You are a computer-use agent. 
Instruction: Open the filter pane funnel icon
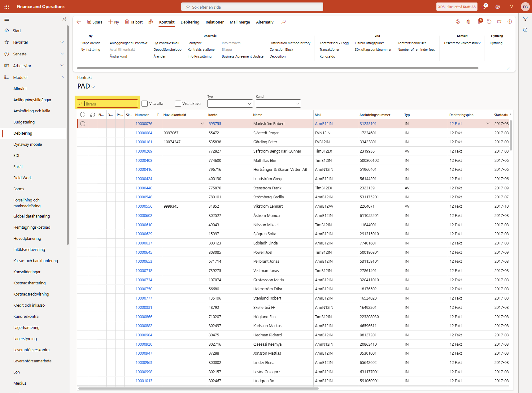click(525, 19)
